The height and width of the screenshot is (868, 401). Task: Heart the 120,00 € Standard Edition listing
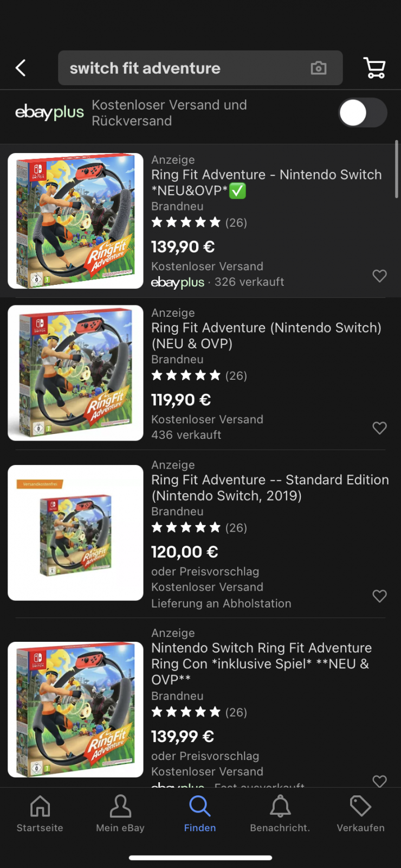(379, 596)
